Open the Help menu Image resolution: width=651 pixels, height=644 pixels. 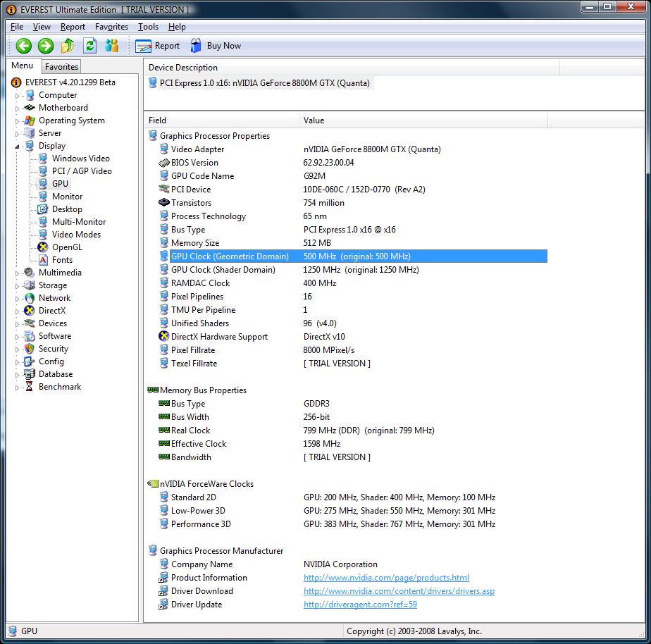click(x=177, y=27)
